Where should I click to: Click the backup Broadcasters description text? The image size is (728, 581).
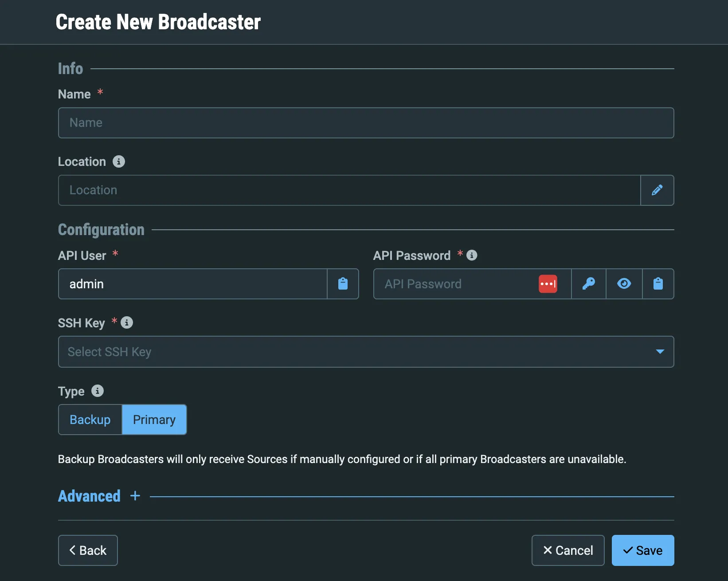point(342,459)
